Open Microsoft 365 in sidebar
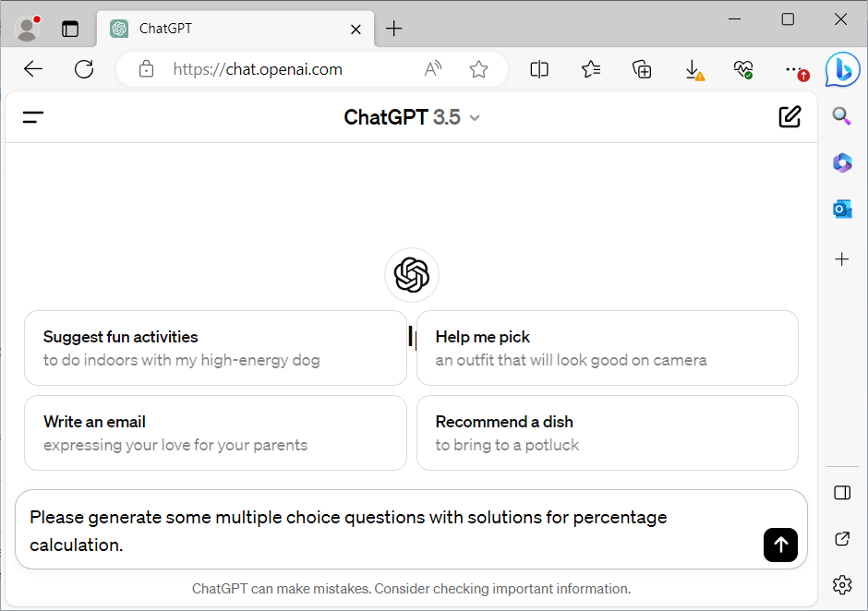Image resolution: width=868 pixels, height=611 pixels. coord(842,162)
